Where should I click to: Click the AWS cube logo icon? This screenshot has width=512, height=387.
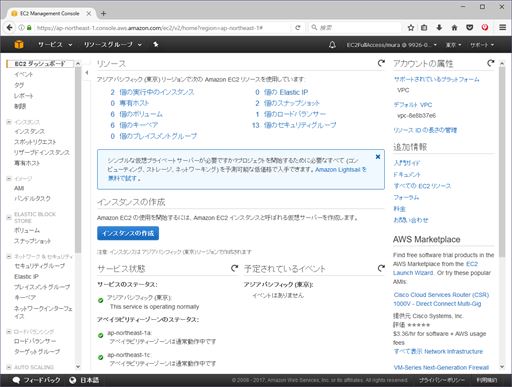19,44
